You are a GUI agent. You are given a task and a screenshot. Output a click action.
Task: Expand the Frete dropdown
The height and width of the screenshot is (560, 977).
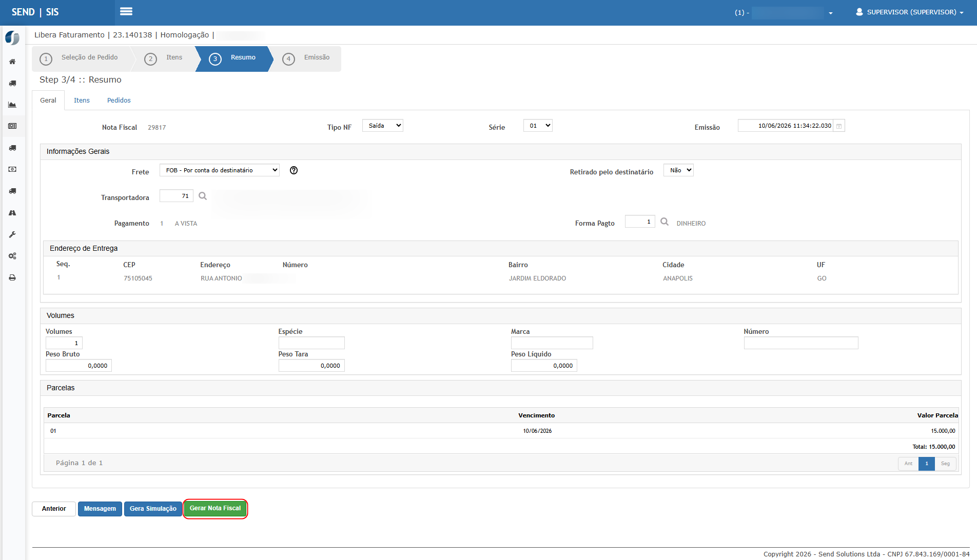pos(220,170)
